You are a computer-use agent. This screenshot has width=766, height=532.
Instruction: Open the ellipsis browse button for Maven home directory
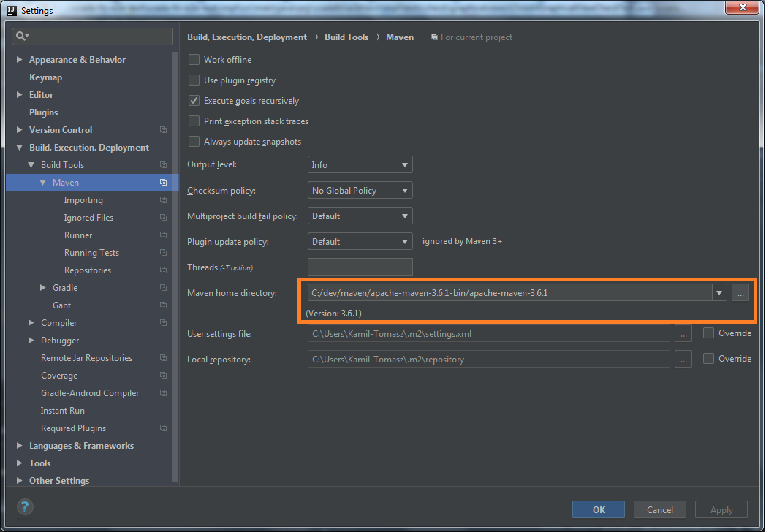click(740, 292)
